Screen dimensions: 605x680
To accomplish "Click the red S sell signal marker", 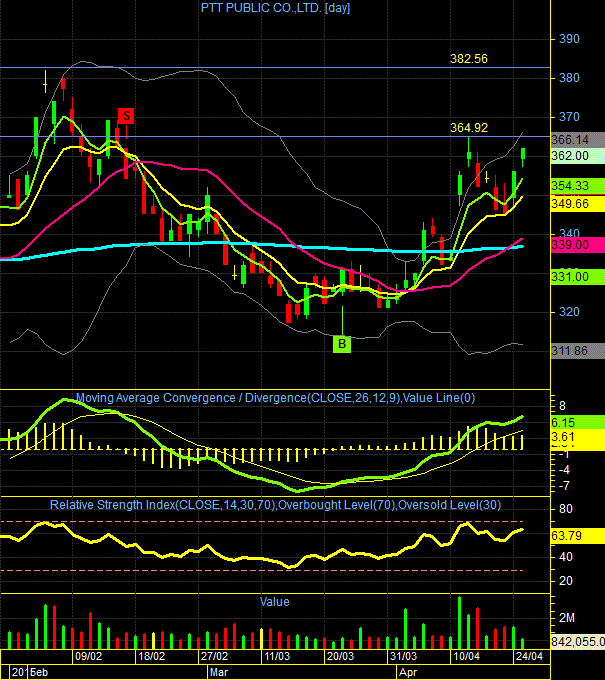I will 126,116.
